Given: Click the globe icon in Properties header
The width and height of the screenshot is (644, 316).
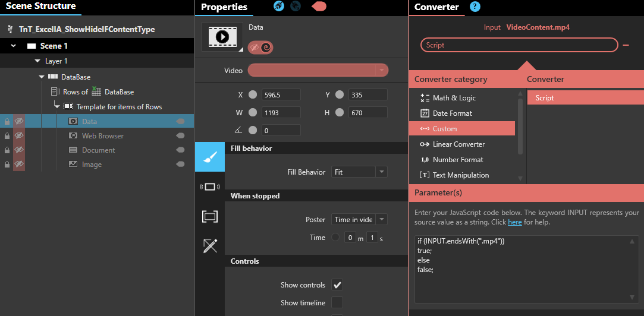Looking at the screenshot, I should click(x=296, y=7).
